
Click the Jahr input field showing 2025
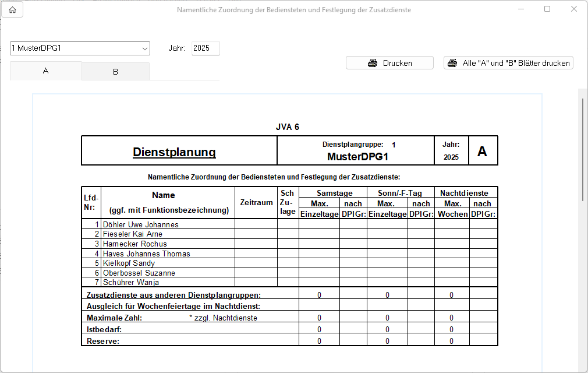(206, 48)
